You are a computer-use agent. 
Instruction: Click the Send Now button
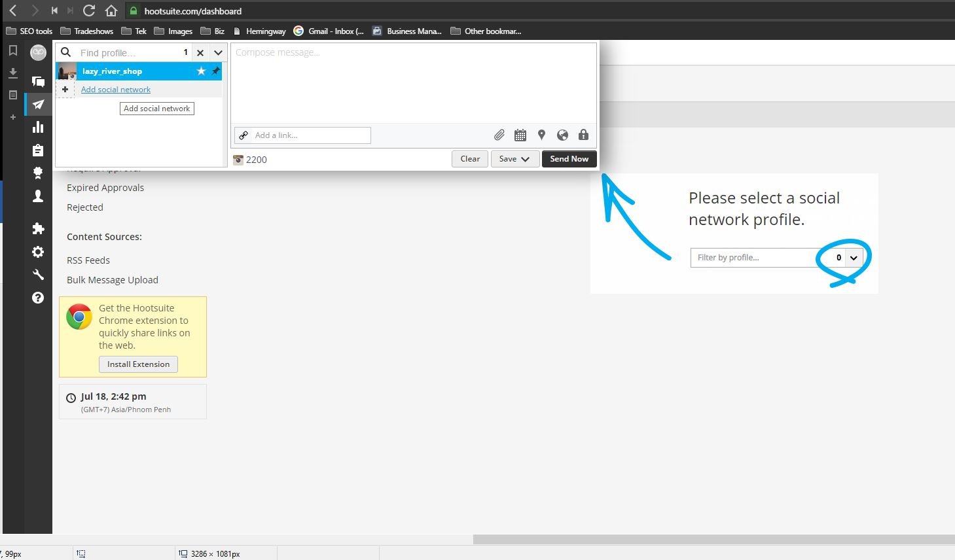pyautogui.click(x=569, y=159)
